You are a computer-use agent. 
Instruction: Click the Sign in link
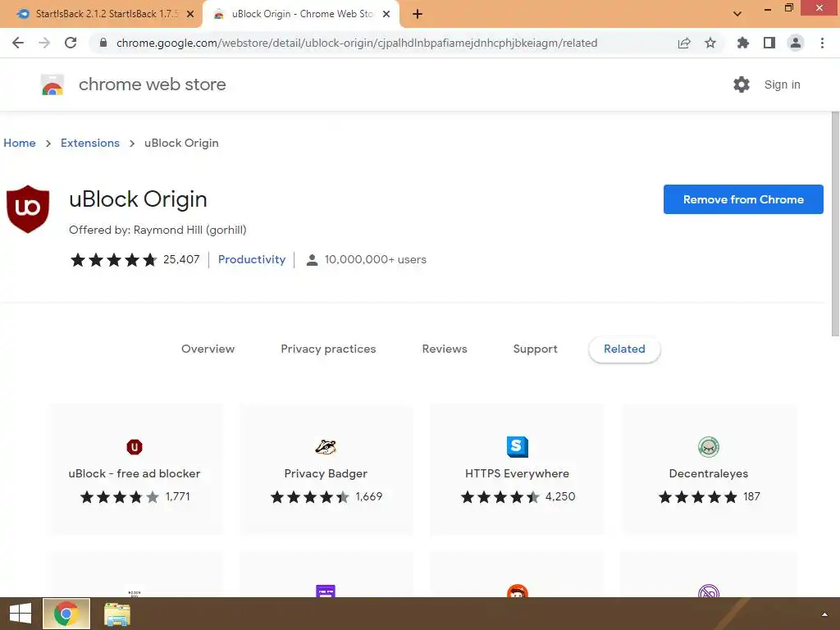click(782, 84)
